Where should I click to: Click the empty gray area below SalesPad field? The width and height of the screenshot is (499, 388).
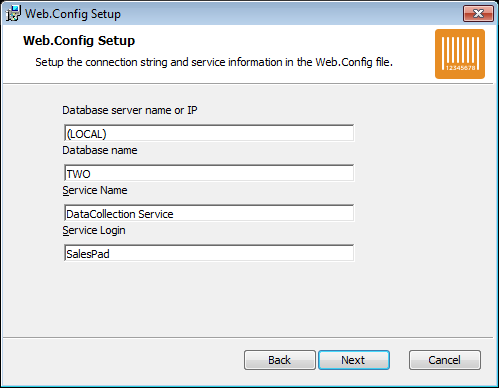point(209,298)
